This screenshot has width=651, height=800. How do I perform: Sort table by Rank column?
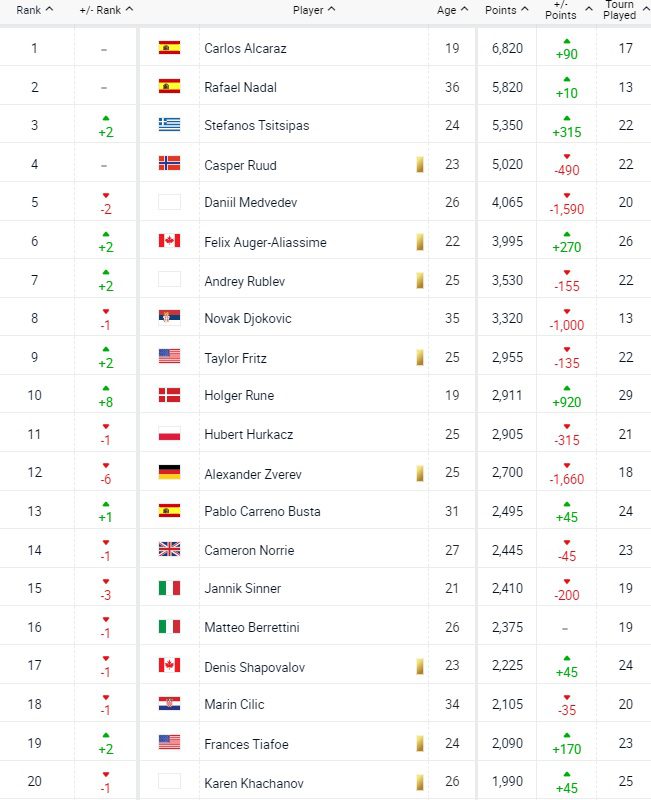coord(35,10)
